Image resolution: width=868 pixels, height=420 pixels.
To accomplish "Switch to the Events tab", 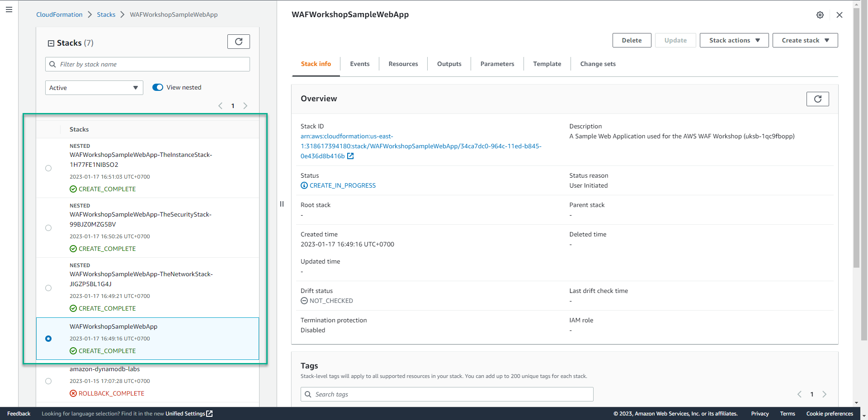I will 360,64.
